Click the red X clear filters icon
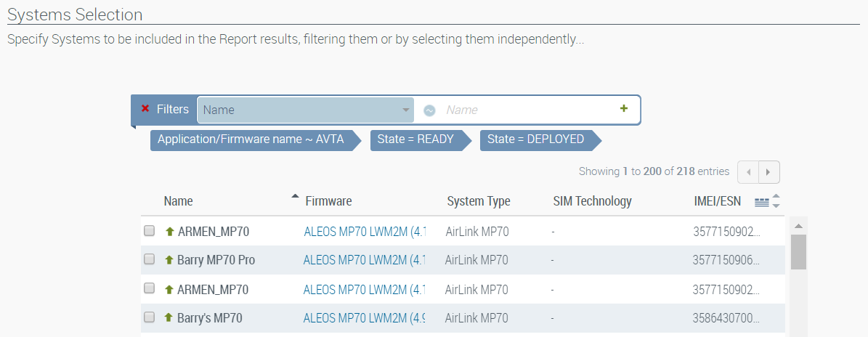 coord(145,109)
